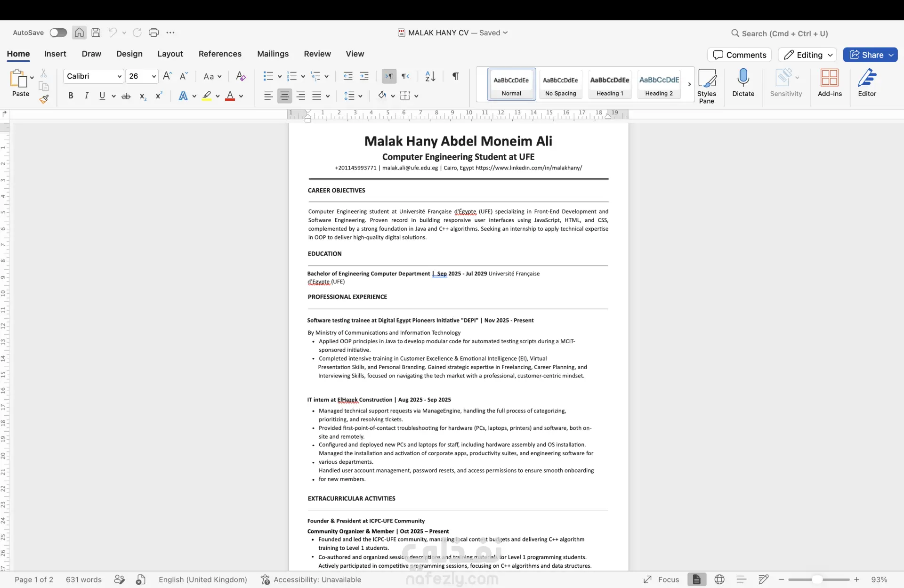Expand bullet list style options
Screen dimensions: 904x588
[x=280, y=76]
